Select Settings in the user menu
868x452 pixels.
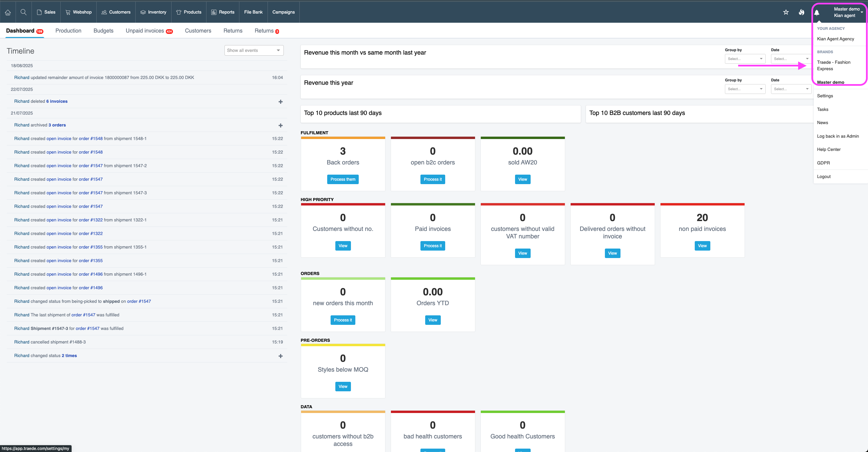coord(825,96)
